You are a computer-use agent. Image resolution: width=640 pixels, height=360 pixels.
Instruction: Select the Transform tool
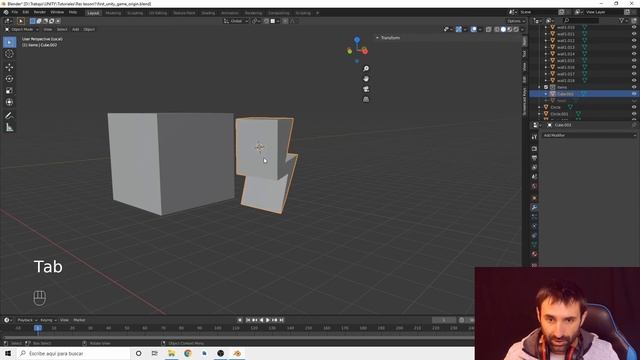(x=9, y=102)
